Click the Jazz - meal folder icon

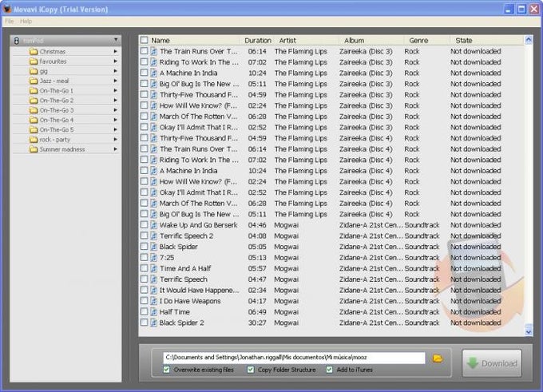click(x=34, y=81)
